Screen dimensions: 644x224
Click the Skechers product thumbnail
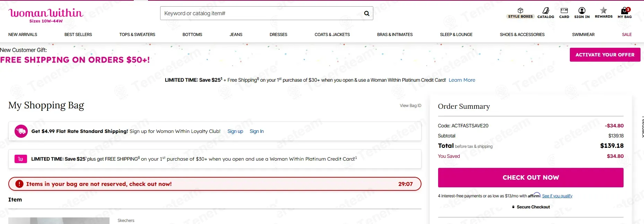point(59,221)
